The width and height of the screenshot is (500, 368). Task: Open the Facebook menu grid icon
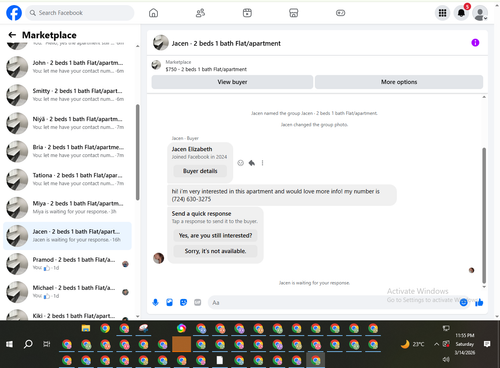[x=442, y=13]
